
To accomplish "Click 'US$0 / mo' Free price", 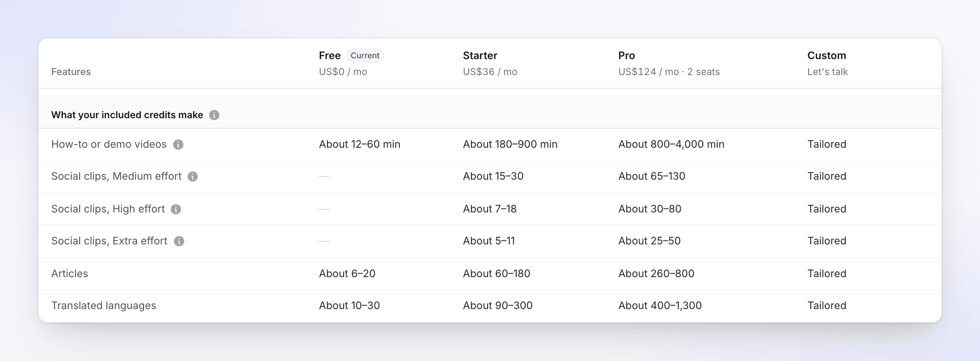I will coord(343,72).
